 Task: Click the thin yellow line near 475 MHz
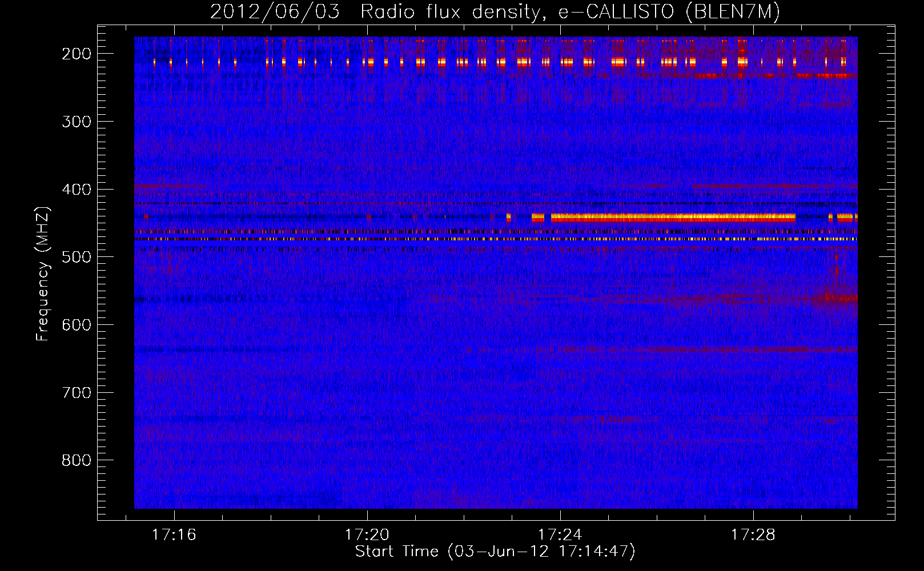coord(496,239)
